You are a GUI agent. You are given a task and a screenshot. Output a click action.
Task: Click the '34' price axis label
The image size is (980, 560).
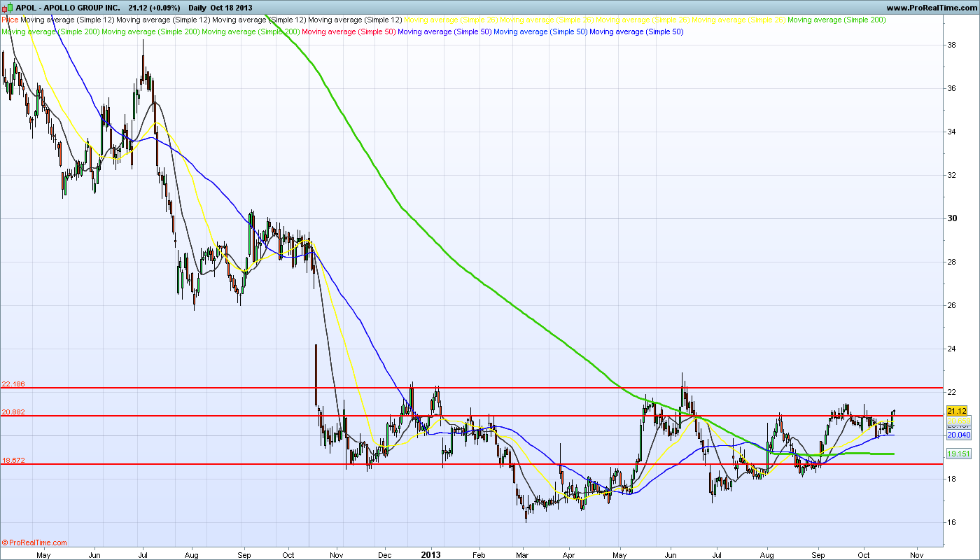951,132
